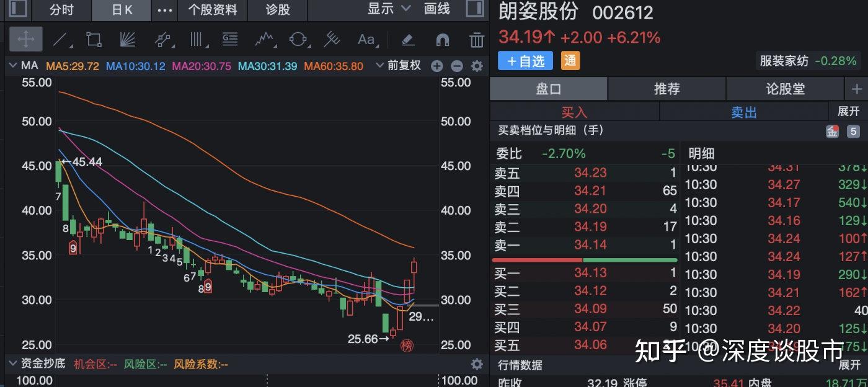868x387 pixels.
Task: Toggle five-level quotes with the 5 button
Action: coord(852,131)
